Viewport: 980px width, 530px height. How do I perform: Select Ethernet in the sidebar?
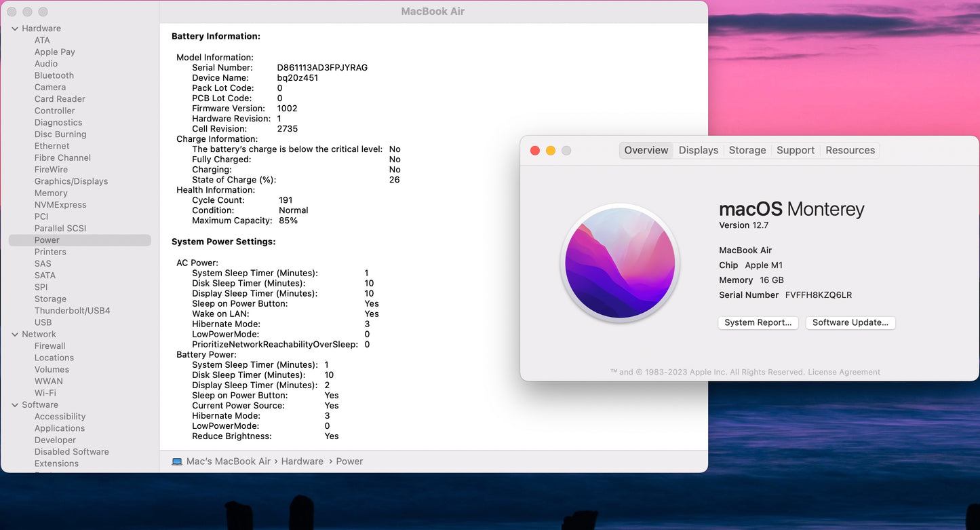pyautogui.click(x=52, y=146)
